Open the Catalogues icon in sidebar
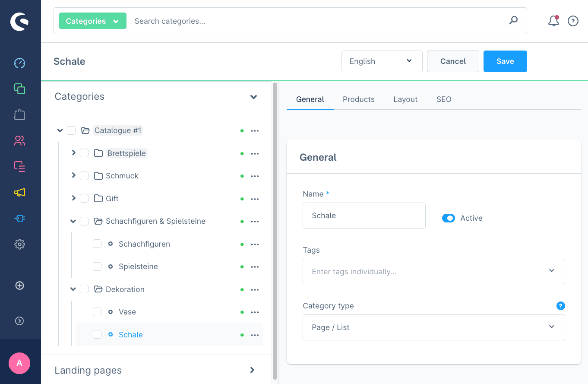The image size is (588, 384). (19, 89)
